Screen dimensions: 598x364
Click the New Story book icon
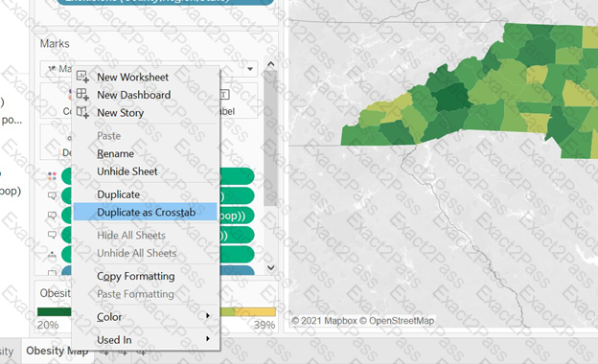point(82,112)
